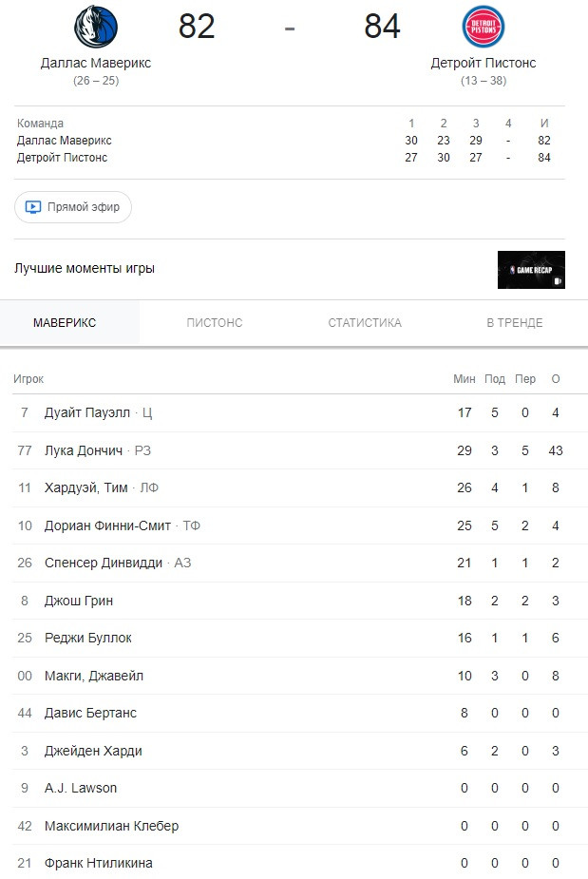The width and height of the screenshot is (588, 879).
Task: Click the Даллас Маверикс team name under logo
Action: coord(96,63)
